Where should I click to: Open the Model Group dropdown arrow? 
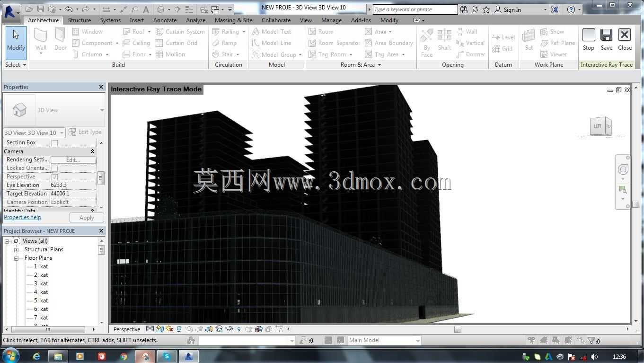pyautogui.click(x=300, y=55)
